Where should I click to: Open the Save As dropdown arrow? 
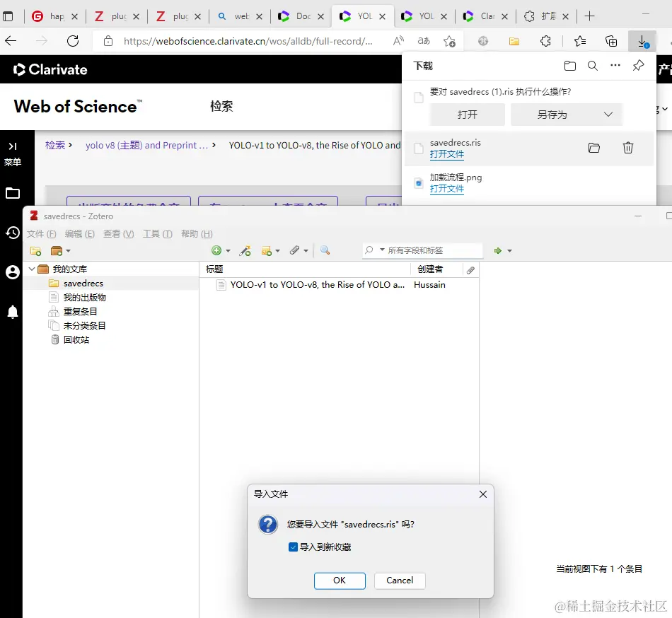[x=608, y=115]
